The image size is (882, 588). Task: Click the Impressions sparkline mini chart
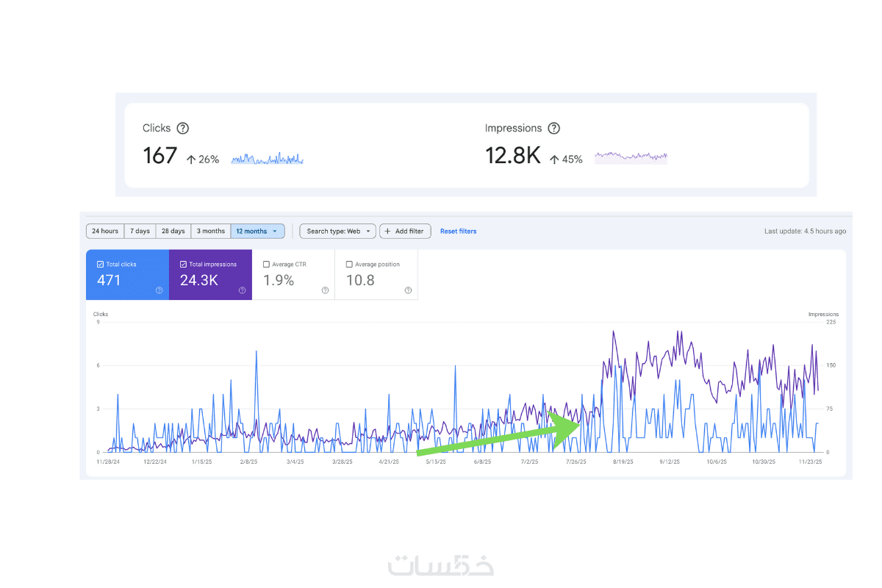point(631,157)
